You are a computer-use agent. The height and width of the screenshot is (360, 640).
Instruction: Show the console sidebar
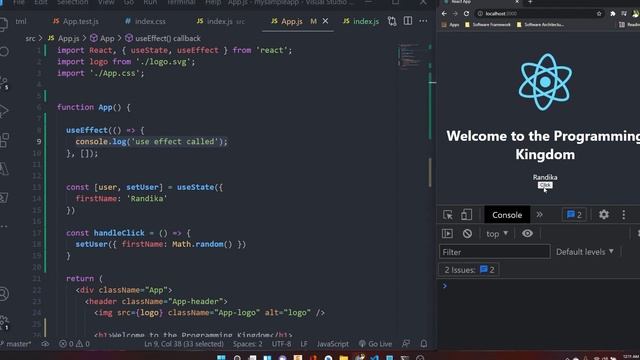coord(447,233)
